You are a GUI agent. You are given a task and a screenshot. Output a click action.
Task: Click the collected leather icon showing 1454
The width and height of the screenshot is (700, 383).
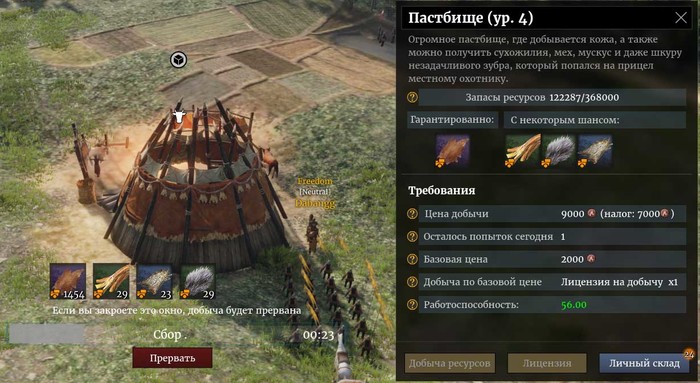click(68, 281)
